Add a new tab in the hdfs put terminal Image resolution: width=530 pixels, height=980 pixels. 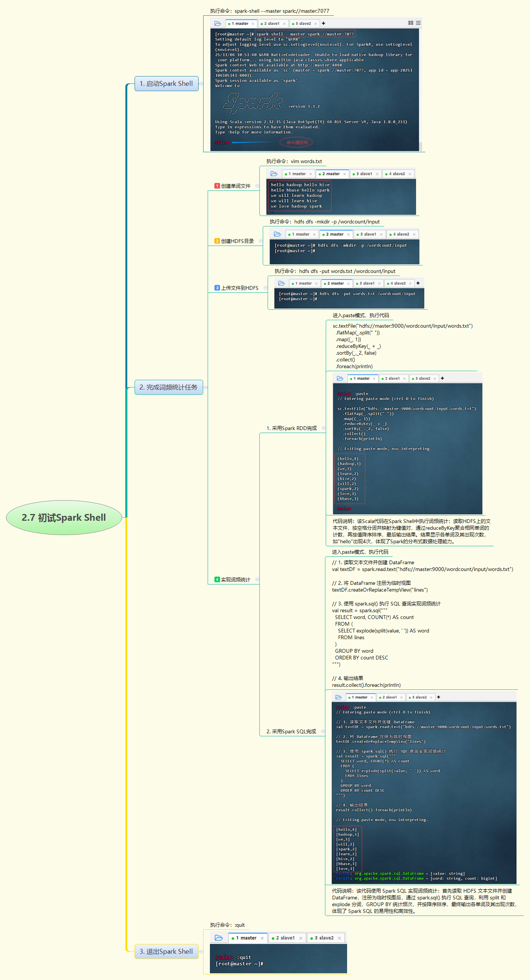418,283
